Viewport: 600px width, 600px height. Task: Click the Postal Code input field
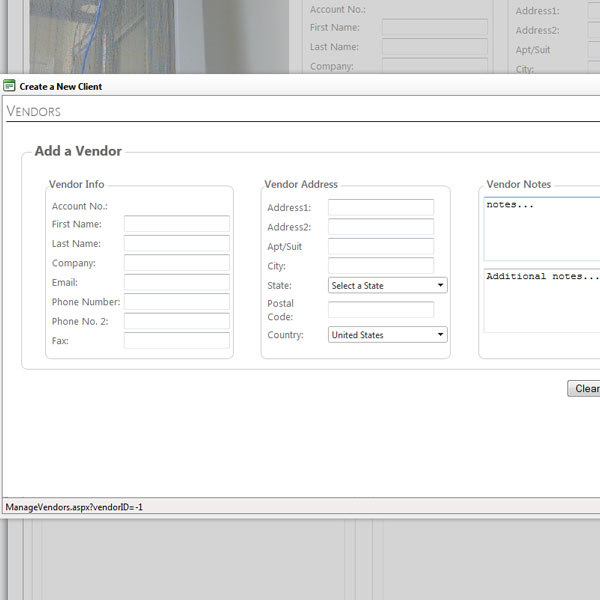tap(380, 310)
